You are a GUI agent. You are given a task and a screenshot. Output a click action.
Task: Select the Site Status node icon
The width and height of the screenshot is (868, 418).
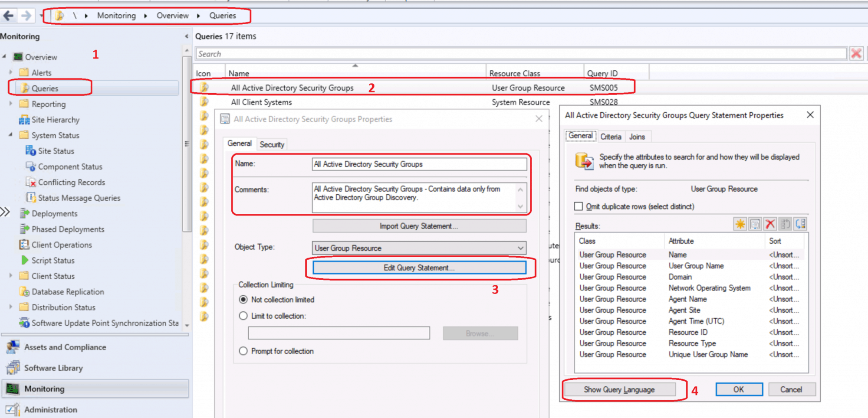pyautogui.click(x=30, y=151)
